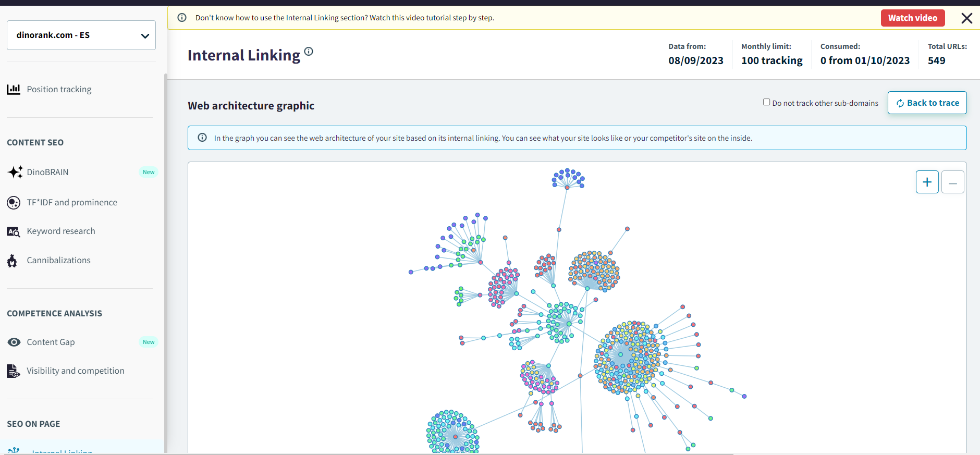Image resolution: width=980 pixels, height=455 pixels.
Task: Click the Content Gap eye icon
Action: 14,342
